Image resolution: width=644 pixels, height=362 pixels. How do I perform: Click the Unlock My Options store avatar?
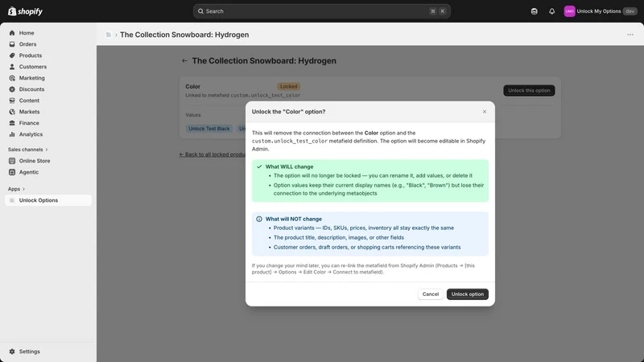tap(569, 11)
